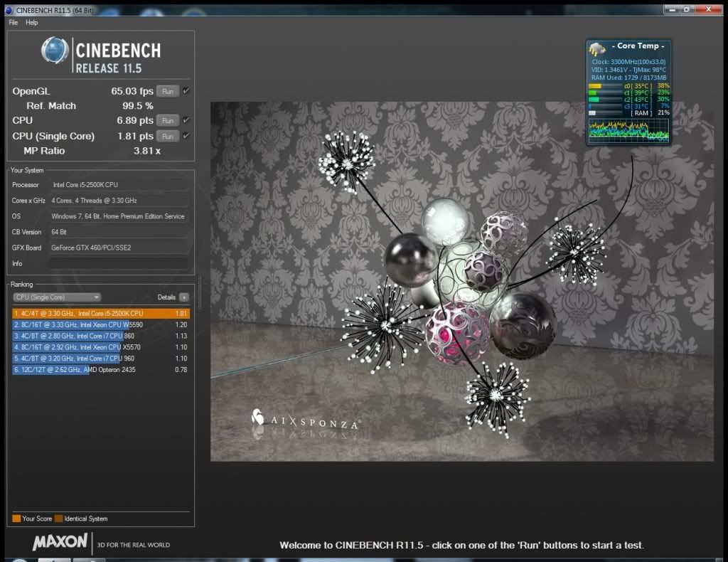Run the CPU (Single Core) benchmark
This screenshot has width=728, height=562.
pos(167,136)
